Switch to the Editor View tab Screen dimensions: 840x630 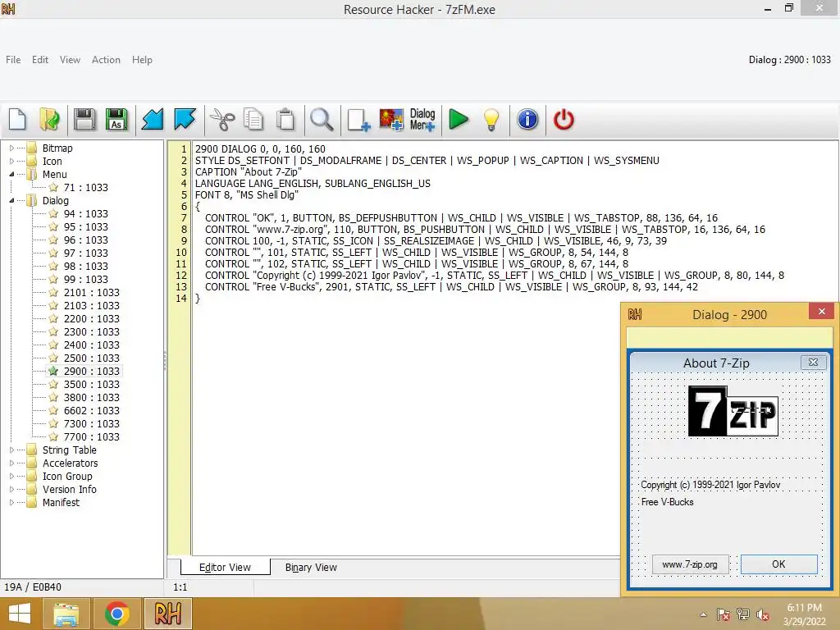point(225,568)
